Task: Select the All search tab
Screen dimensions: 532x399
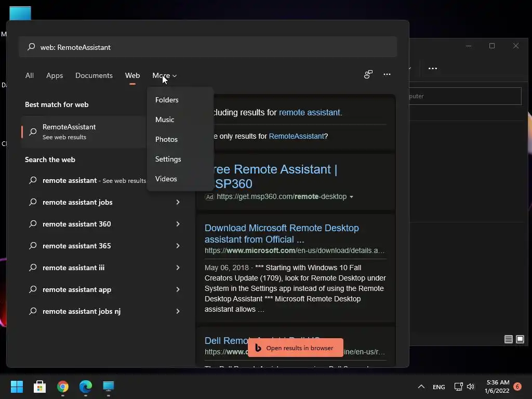Action: 30,75
